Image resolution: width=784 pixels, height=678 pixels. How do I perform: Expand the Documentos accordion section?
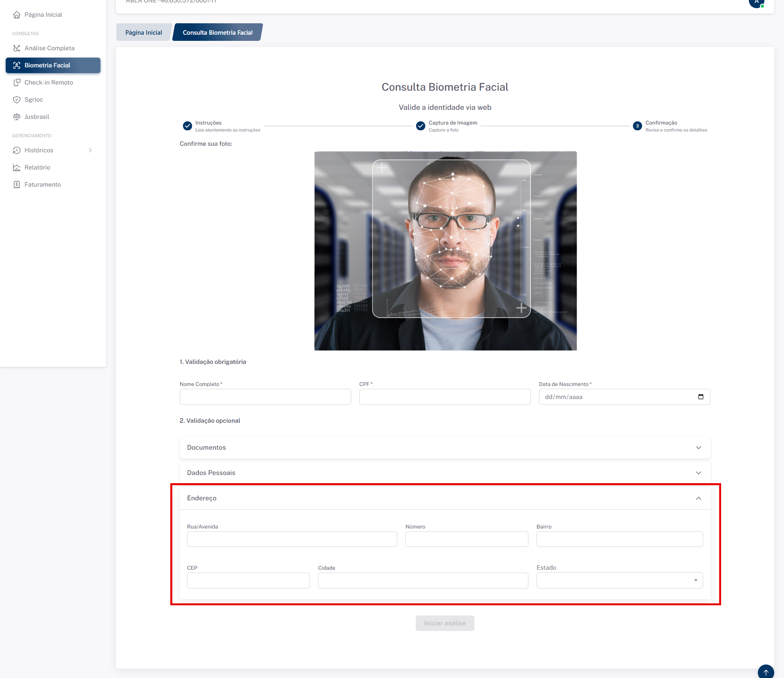[699, 448]
